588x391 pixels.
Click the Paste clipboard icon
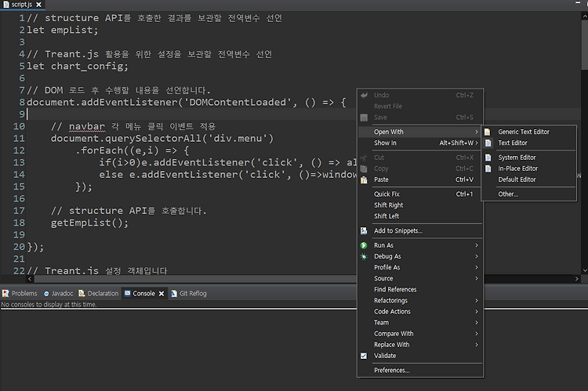pyautogui.click(x=364, y=180)
